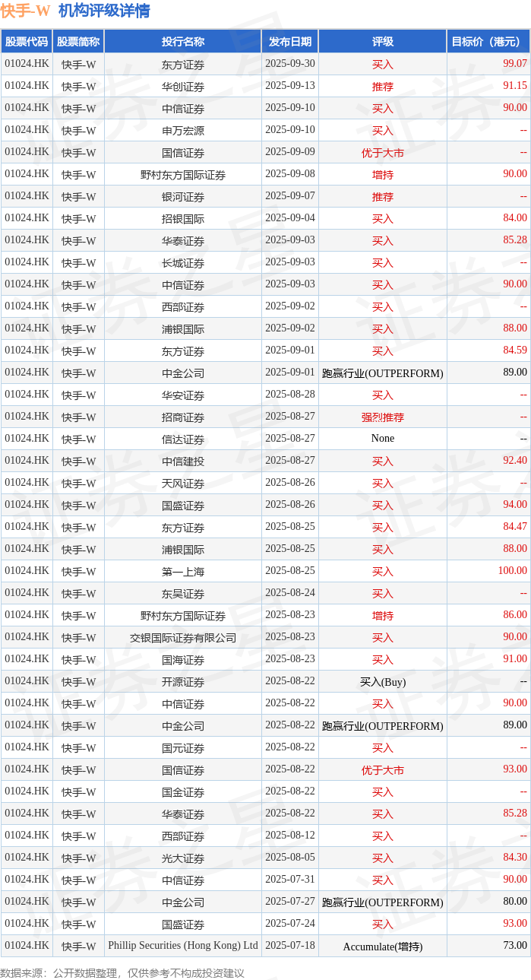Click date 2025-08-05
Screen dimensions: 531x980
290,858
